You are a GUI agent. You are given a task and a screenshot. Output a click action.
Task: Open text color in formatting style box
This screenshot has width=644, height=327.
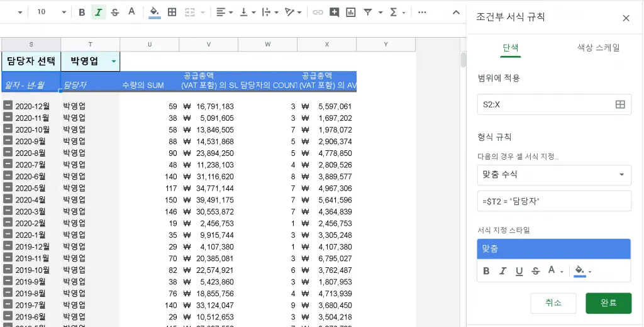[555, 271]
